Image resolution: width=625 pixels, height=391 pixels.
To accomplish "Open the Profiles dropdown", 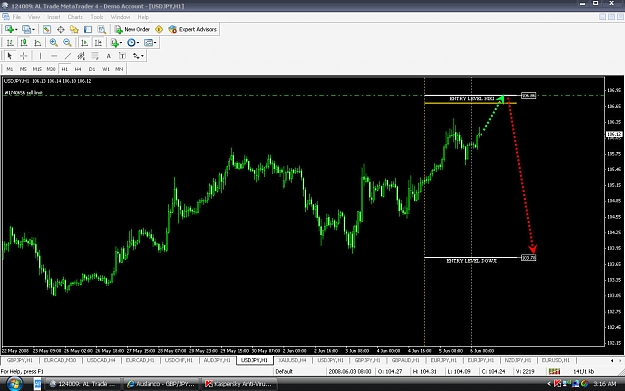I will pyautogui.click(x=28, y=29).
